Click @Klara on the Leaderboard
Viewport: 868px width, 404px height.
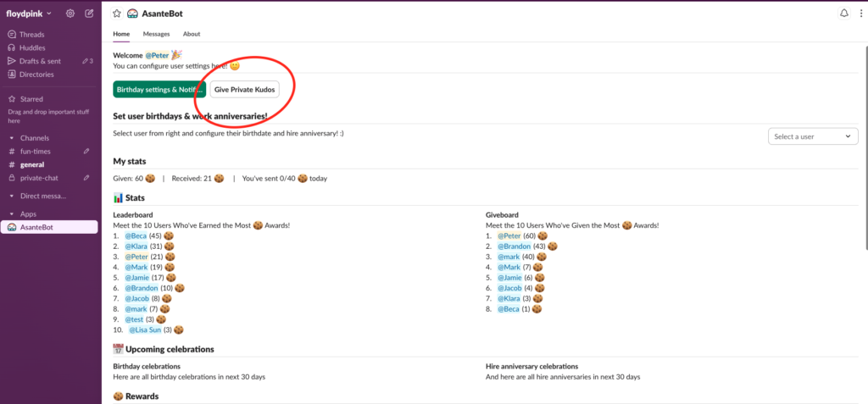[136, 246]
